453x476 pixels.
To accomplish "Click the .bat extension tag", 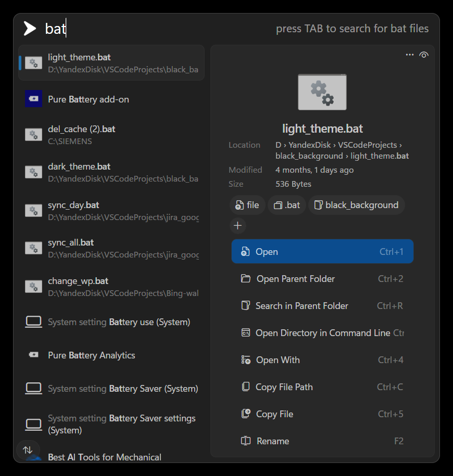I will click(287, 205).
